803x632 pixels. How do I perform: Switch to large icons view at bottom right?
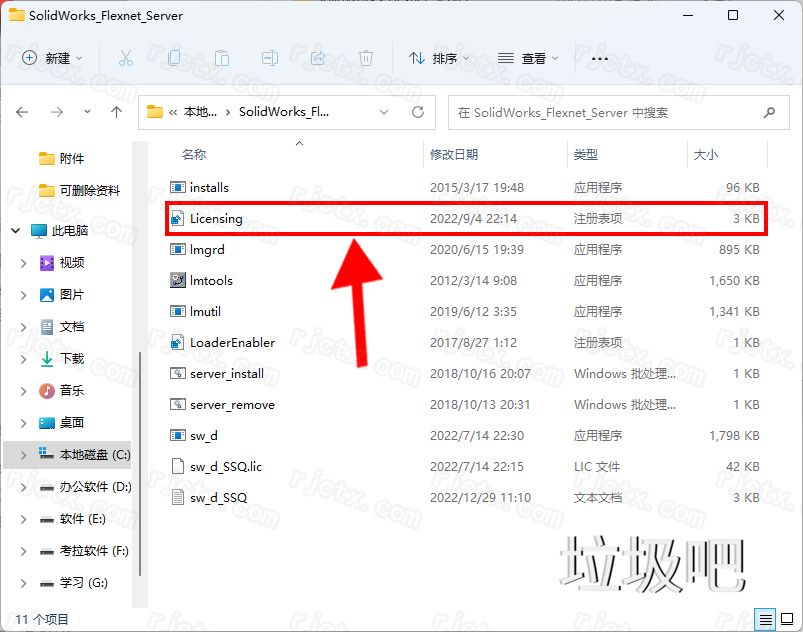[788, 619]
